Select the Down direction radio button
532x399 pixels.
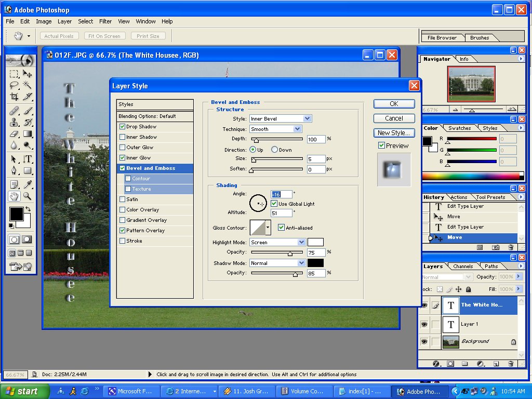click(274, 150)
